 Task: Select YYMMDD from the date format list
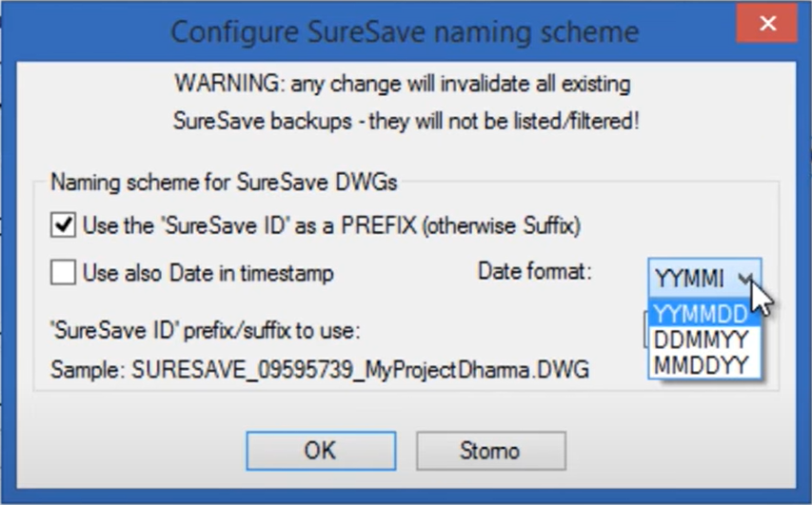703,315
